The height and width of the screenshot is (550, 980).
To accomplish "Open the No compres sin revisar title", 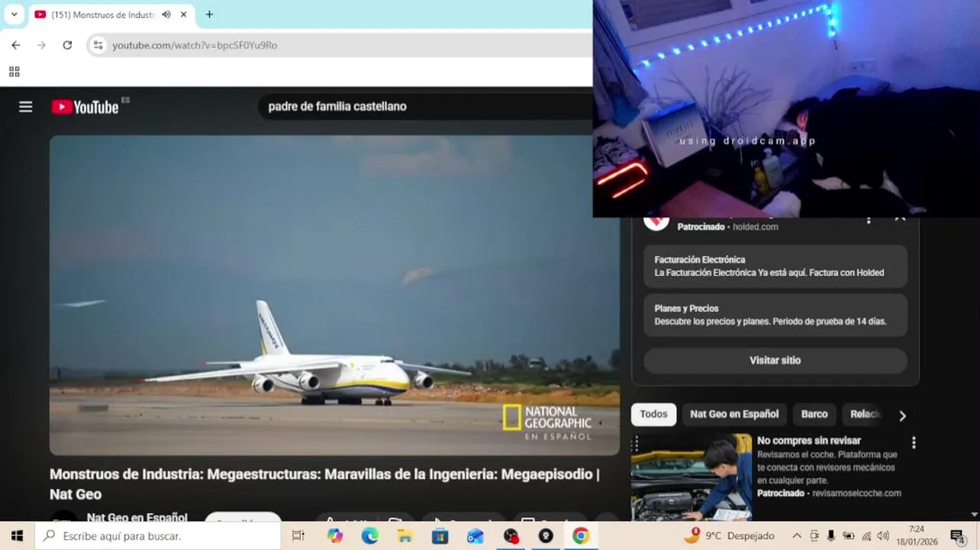I will click(x=809, y=441).
